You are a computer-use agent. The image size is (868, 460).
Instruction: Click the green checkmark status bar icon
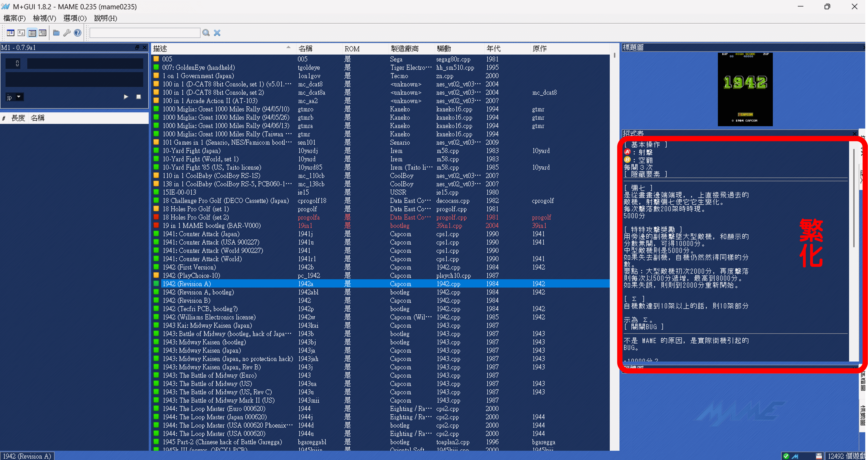point(786,456)
